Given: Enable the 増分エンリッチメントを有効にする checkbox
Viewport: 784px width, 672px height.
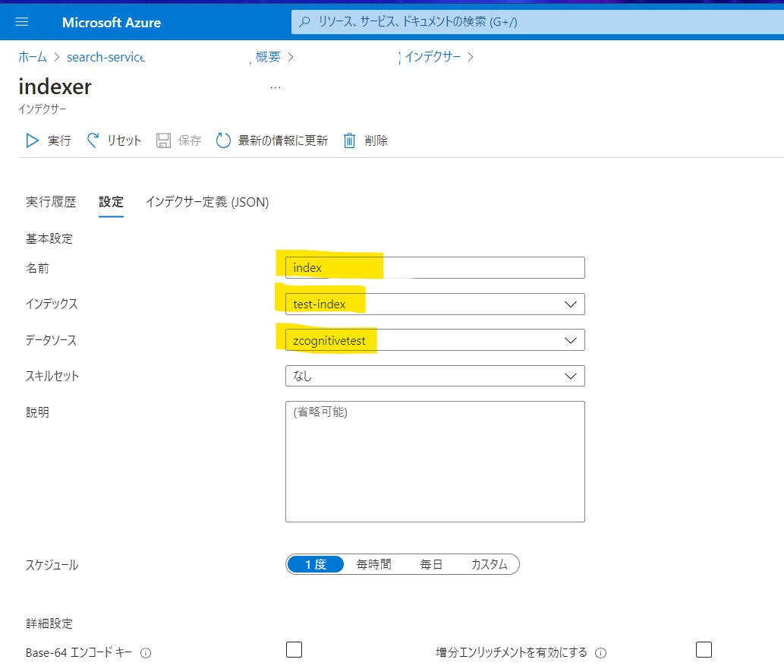Looking at the screenshot, I should coord(704,649).
